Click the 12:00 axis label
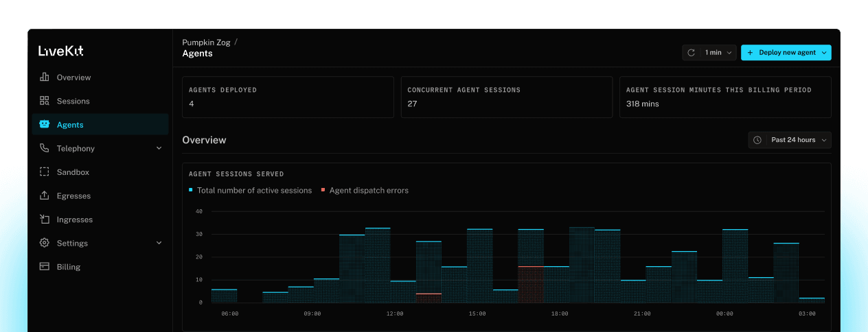868x332 pixels. (395, 314)
